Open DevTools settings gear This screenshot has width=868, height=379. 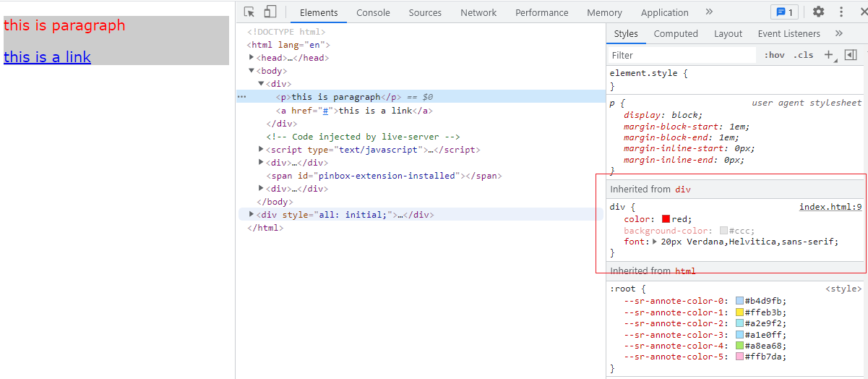[x=818, y=12]
